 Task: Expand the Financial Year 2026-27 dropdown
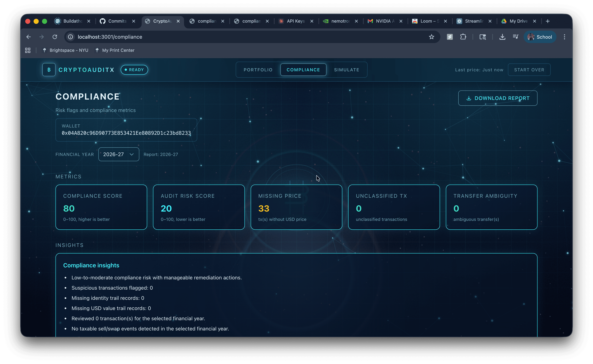pyautogui.click(x=118, y=154)
